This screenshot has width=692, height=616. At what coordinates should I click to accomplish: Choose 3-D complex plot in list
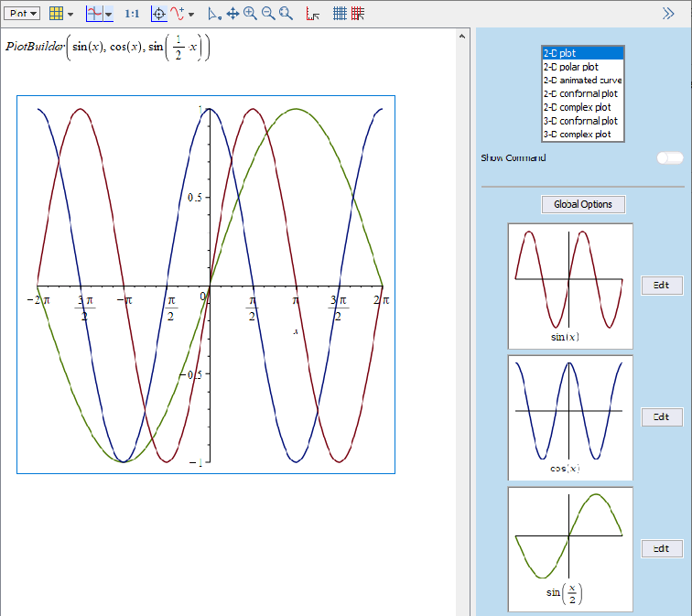tap(577, 135)
